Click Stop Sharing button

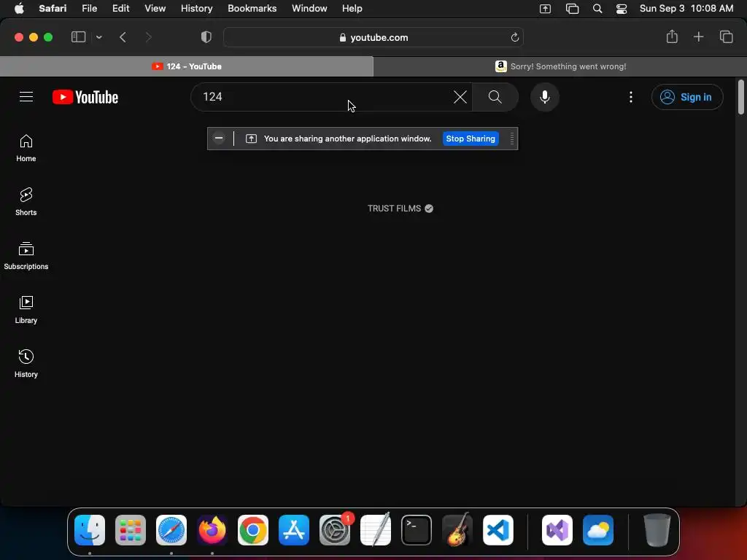coord(471,139)
